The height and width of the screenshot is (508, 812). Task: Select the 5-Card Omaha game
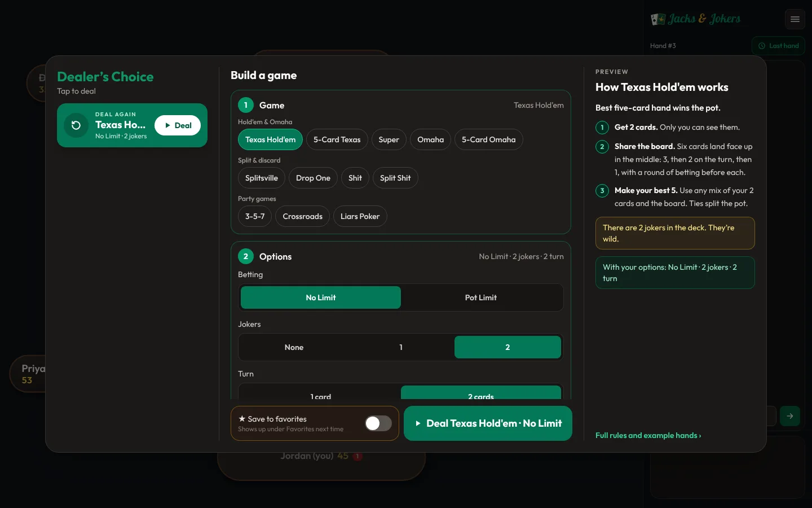coord(489,139)
